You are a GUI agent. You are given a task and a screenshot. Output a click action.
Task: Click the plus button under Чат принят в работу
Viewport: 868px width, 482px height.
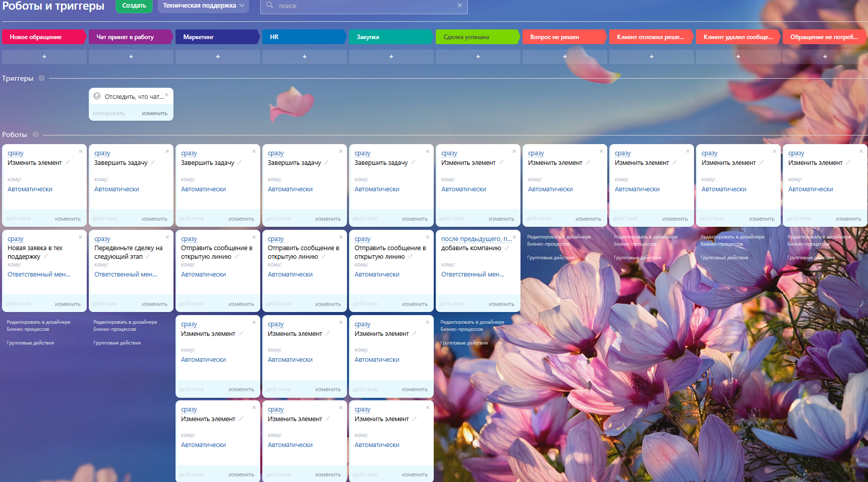click(131, 57)
